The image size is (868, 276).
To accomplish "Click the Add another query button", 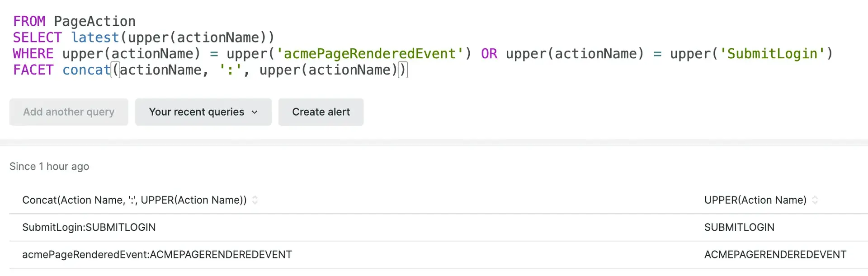I will [x=69, y=112].
